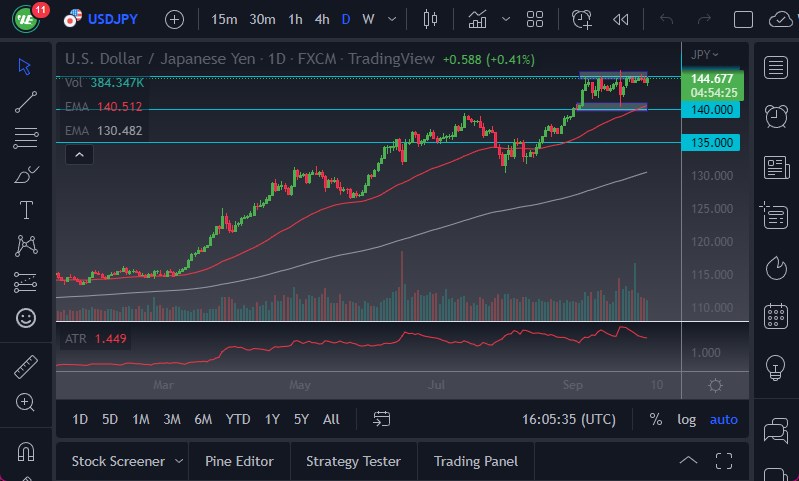The image size is (799, 481).
Task: Toggle the auto scale option
Action: click(723, 419)
